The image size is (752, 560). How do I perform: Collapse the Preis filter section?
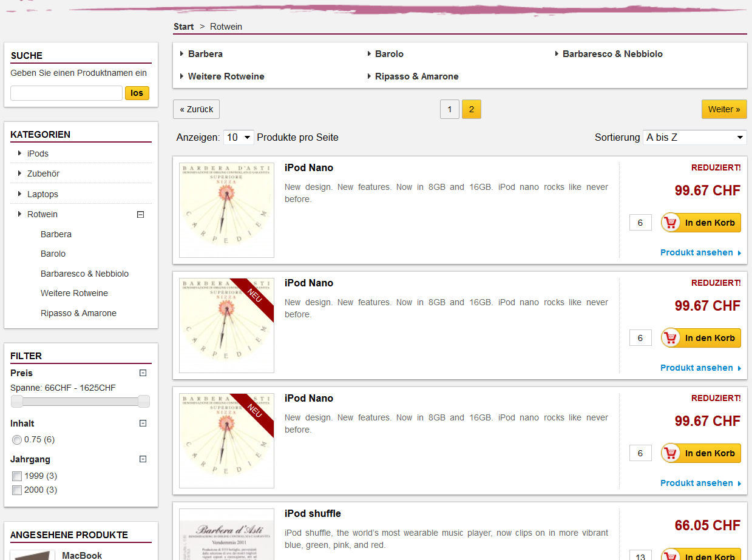143,373
